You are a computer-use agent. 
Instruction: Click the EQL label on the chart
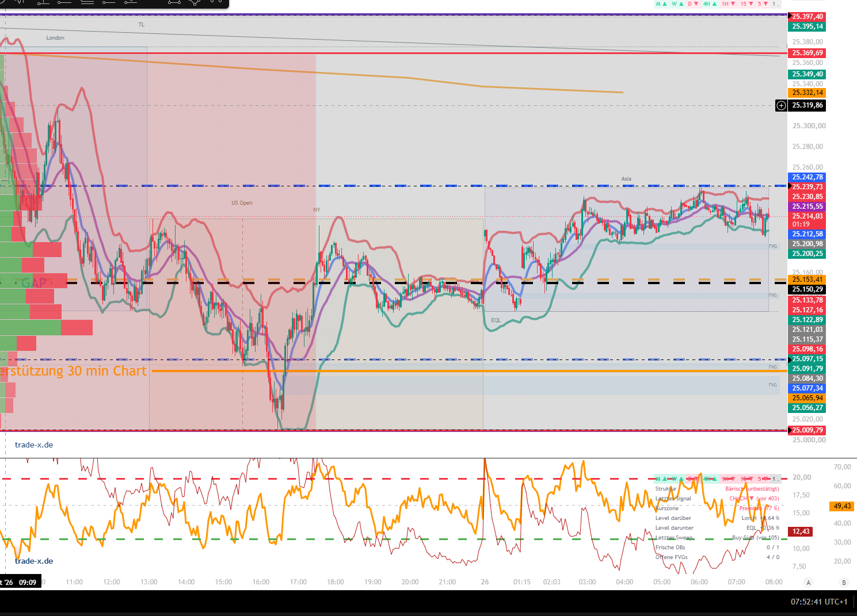click(x=496, y=320)
